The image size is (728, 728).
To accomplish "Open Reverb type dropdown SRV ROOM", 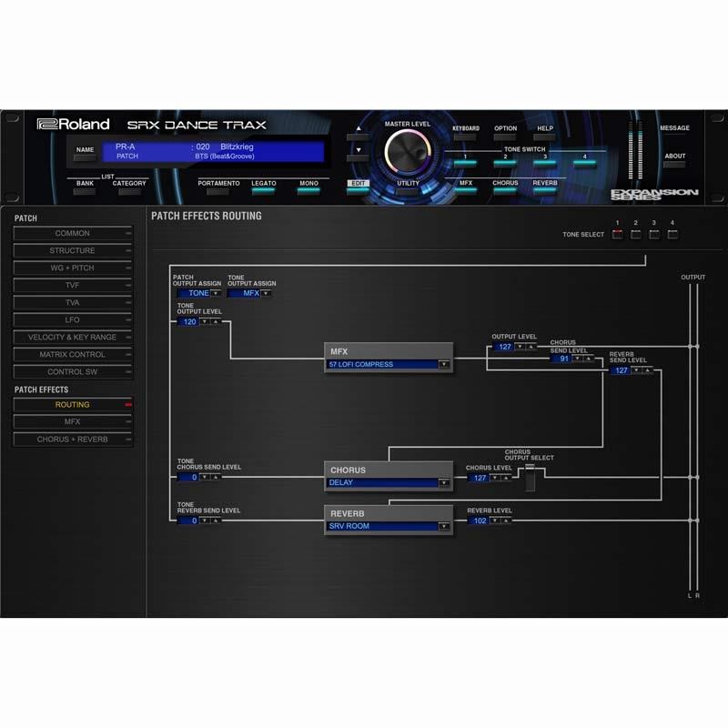I will point(444,526).
